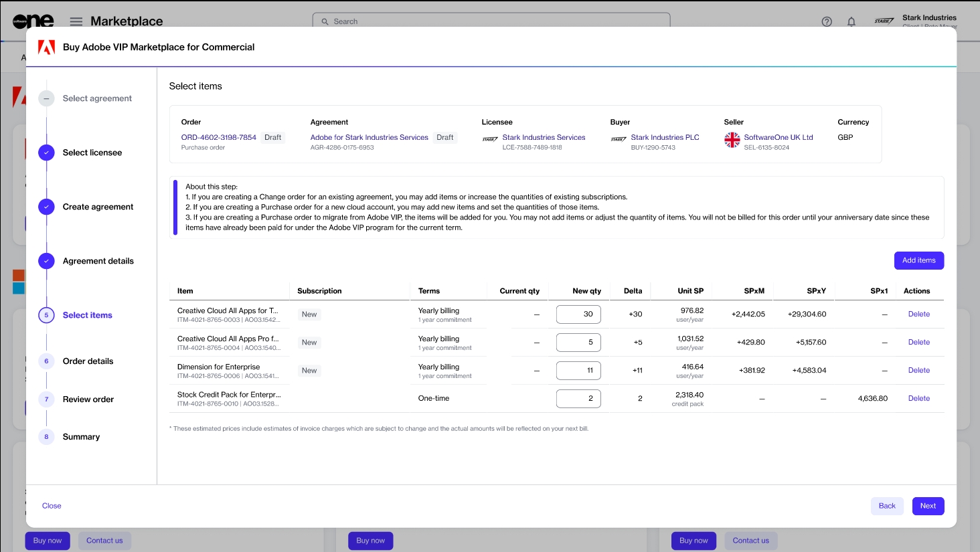Click the search field in top bar
Screen dimensions: 980x552
click(x=491, y=21)
